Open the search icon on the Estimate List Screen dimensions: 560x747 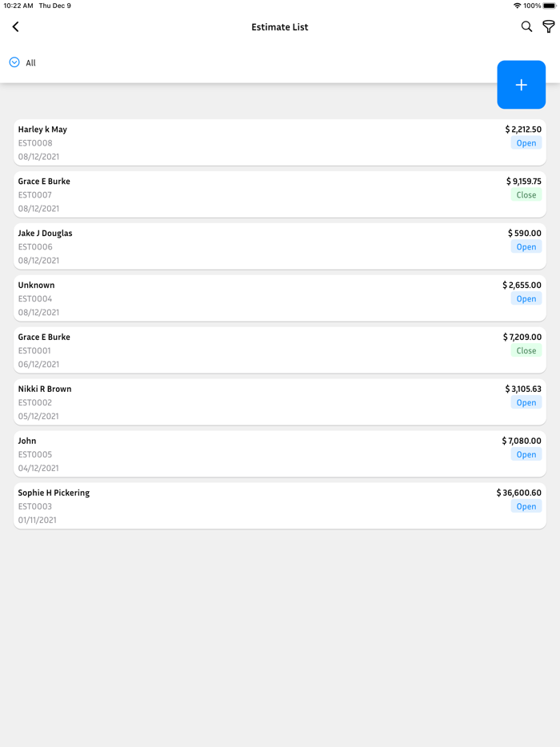click(526, 26)
